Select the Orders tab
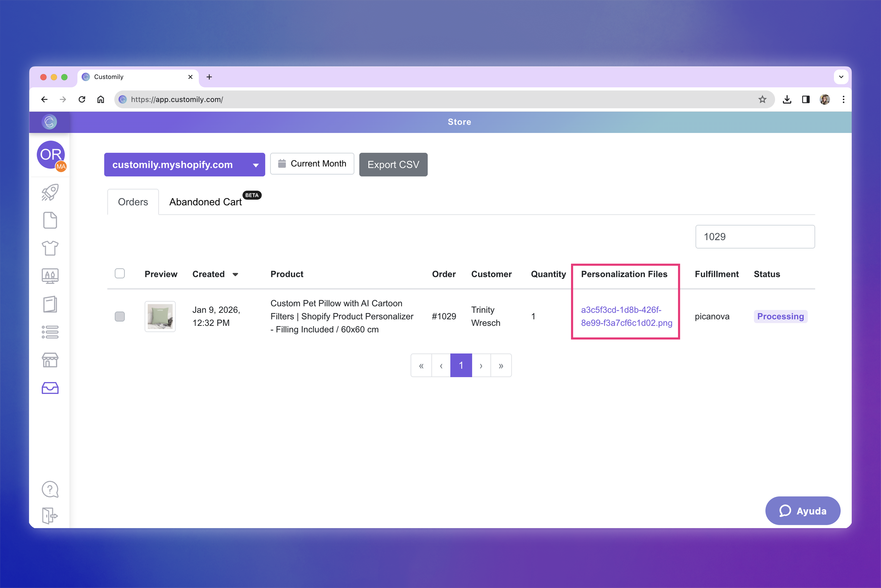This screenshot has height=588, width=881. (x=133, y=202)
